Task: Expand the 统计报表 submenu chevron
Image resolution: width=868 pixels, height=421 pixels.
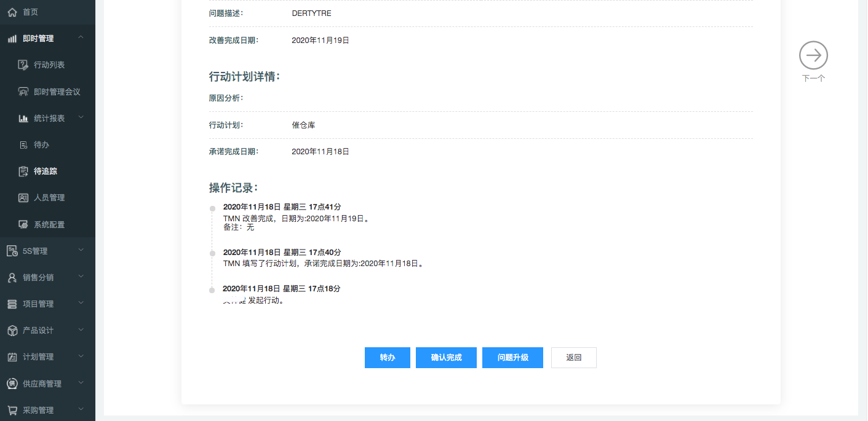Action: [81, 117]
